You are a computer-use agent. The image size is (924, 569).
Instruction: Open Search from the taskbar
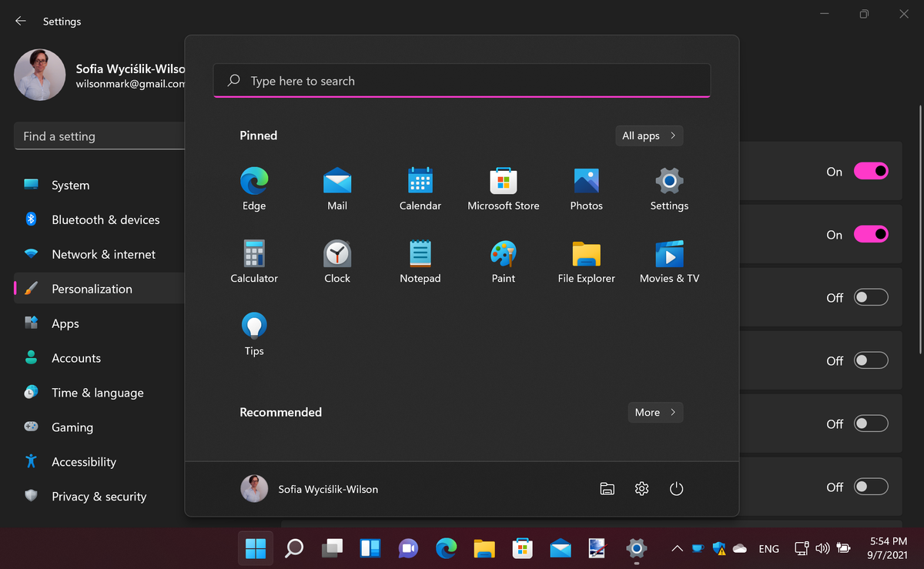coord(293,548)
